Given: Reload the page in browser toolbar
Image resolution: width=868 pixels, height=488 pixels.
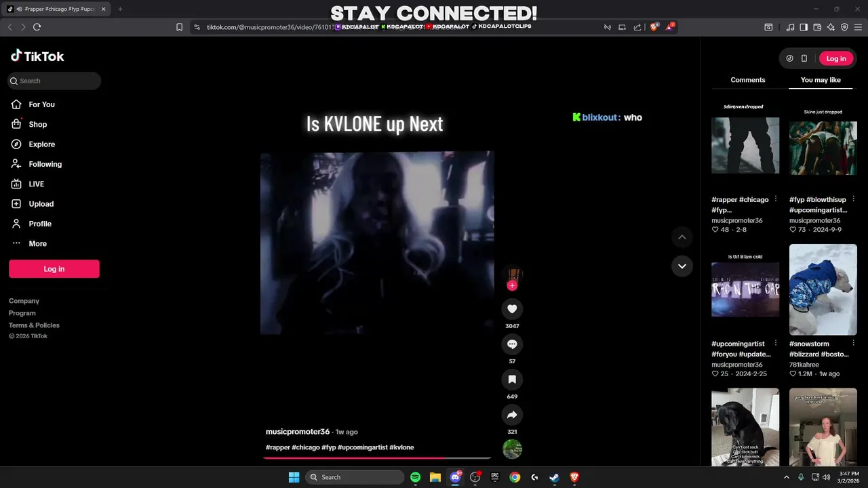Looking at the screenshot, I should [37, 27].
